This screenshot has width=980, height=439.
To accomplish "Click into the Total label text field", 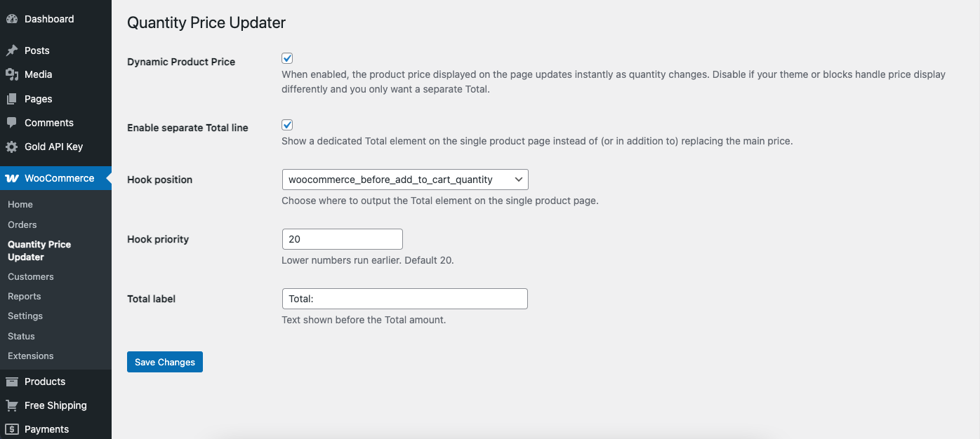I will (404, 299).
